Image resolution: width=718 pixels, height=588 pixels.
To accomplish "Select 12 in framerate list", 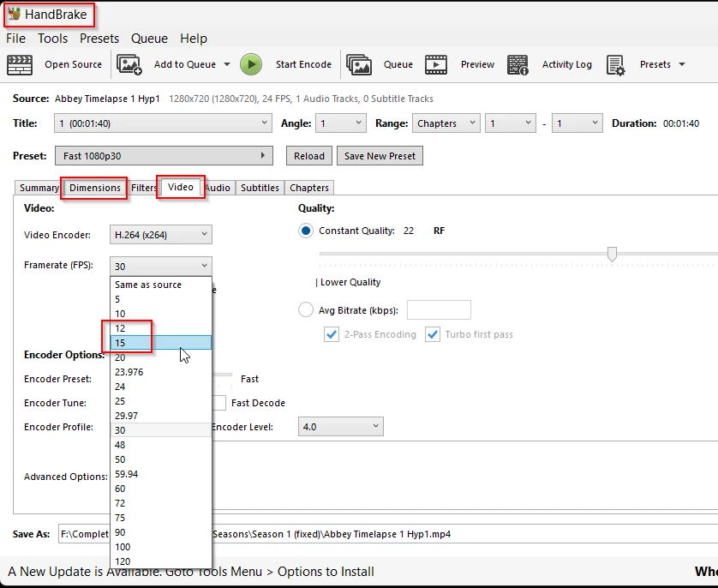I will pyautogui.click(x=161, y=328).
